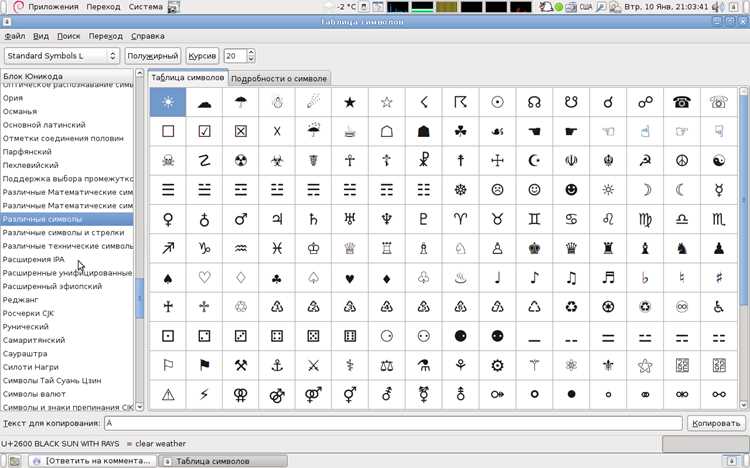750x468 pixels.
Task: Select the wheelchair symbol
Action: point(718,307)
